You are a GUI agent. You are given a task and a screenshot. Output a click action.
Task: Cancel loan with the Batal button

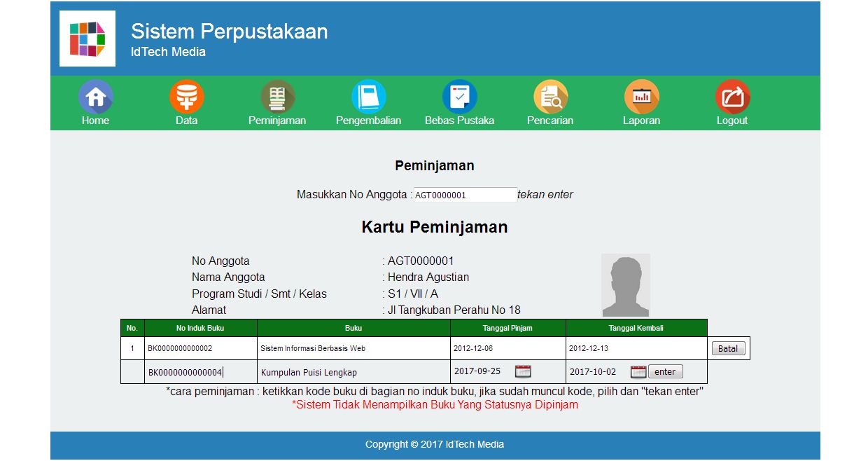click(728, 348)
